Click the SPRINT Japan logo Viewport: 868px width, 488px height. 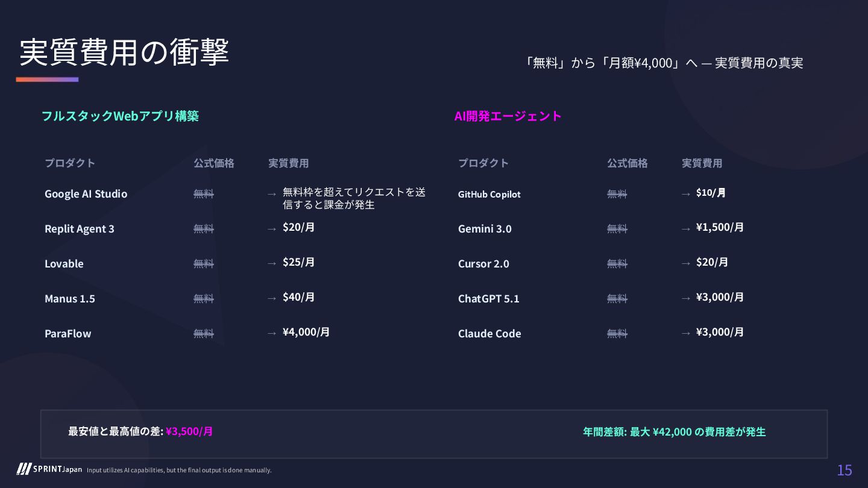[x=49, y=469]
